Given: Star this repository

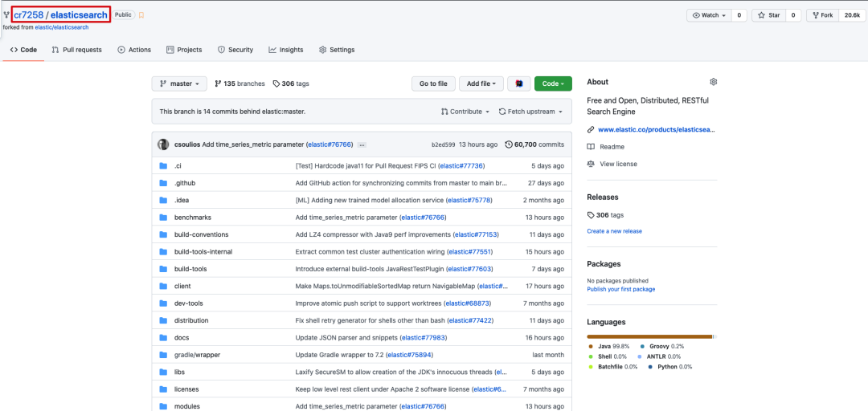Looking at the screenshot, I should [x=768, y=15].
